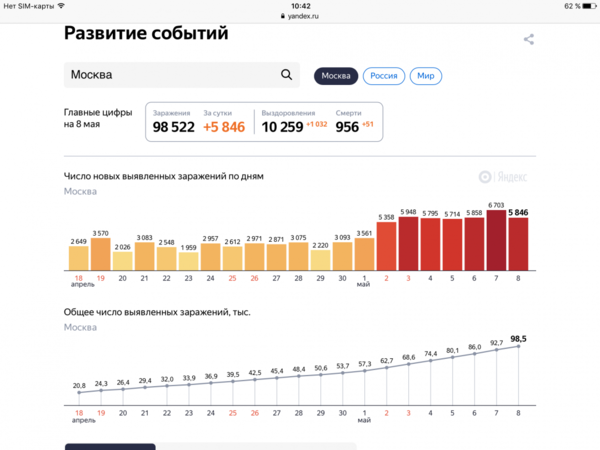Select the May 7 bar showing 6 703
This screenshot has height=450, width=600.
tap(496, 241)
